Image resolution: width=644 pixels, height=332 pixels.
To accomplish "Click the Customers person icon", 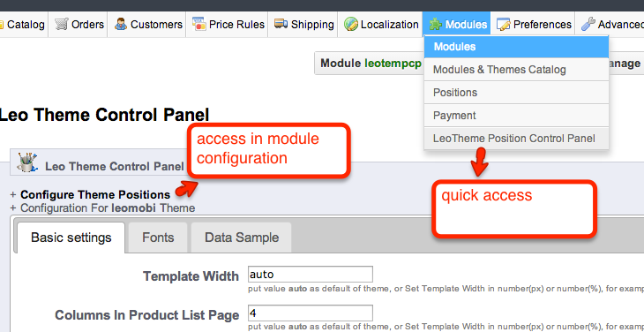I will (x=121, y=24).
